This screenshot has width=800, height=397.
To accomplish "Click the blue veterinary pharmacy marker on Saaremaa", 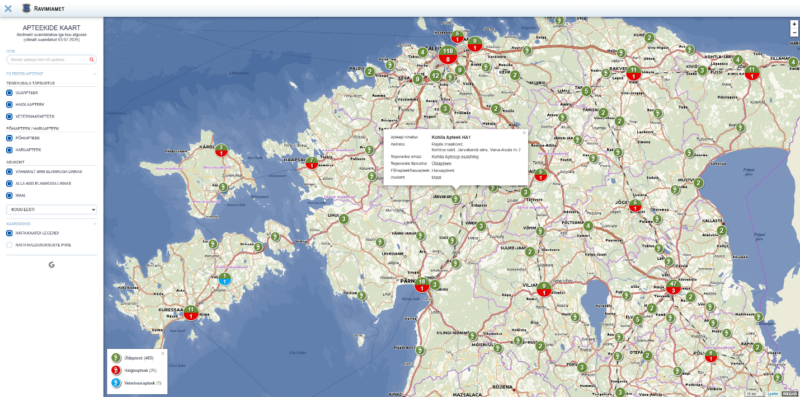I will [x=224, y=279].
